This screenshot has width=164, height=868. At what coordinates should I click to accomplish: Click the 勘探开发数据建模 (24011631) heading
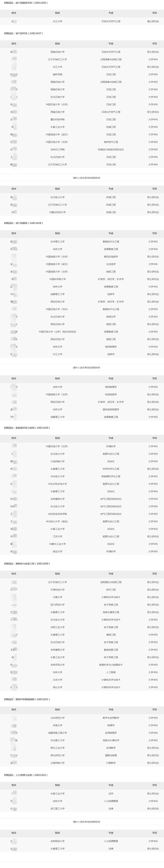pyautogui.click(x=27, y=699)
